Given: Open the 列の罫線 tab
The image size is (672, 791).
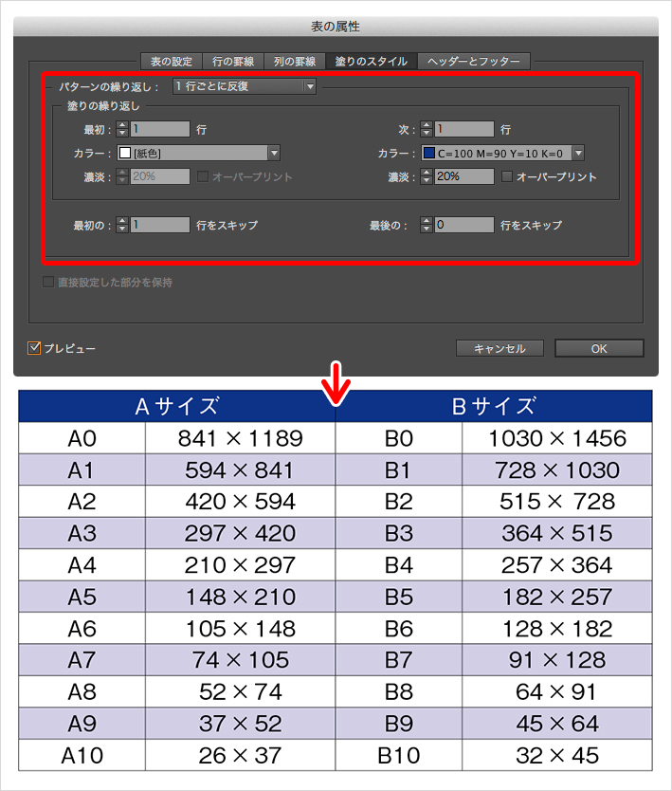Looking at the screenshot, I should (x=295, y=61).
